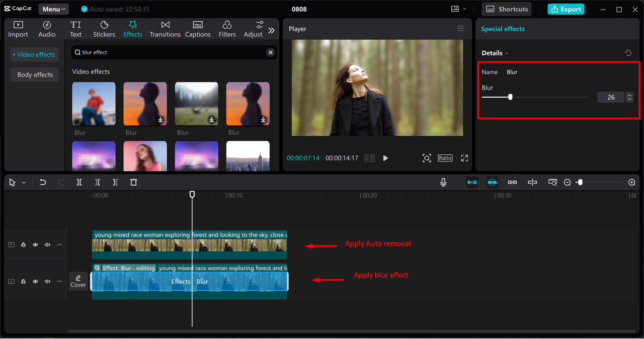The height and width of the screenshot is (339, 644).
Task: Choose the city skyline effect thumbnail
Action: [248, 156]
